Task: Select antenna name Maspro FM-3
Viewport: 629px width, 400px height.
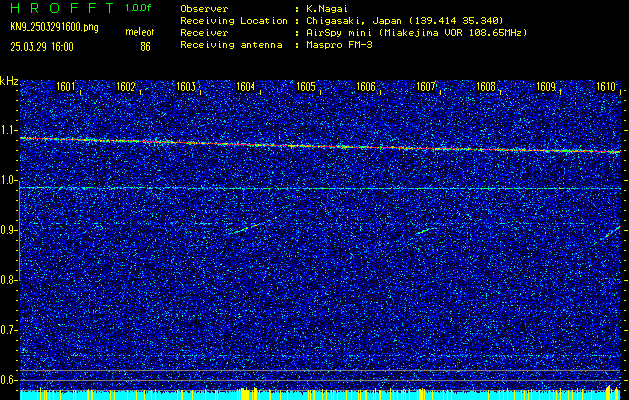Action: pos(339,45)
